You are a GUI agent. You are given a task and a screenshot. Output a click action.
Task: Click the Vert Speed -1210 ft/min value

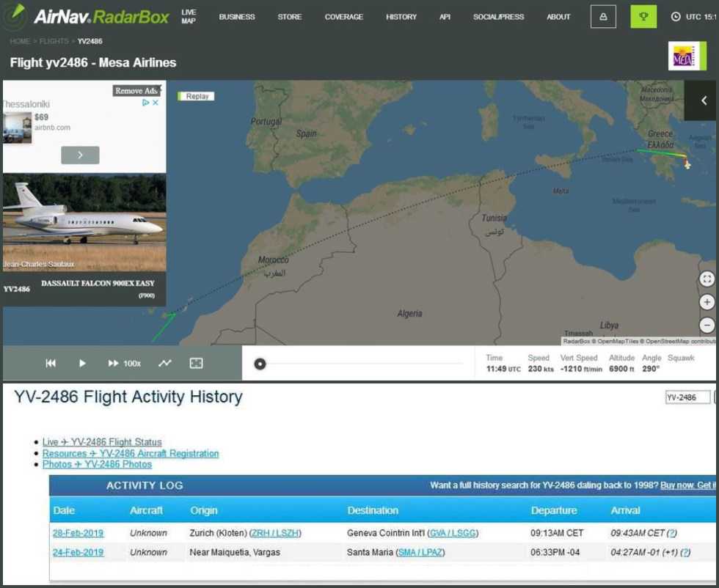pyautogui.click(x=581, y=369)
